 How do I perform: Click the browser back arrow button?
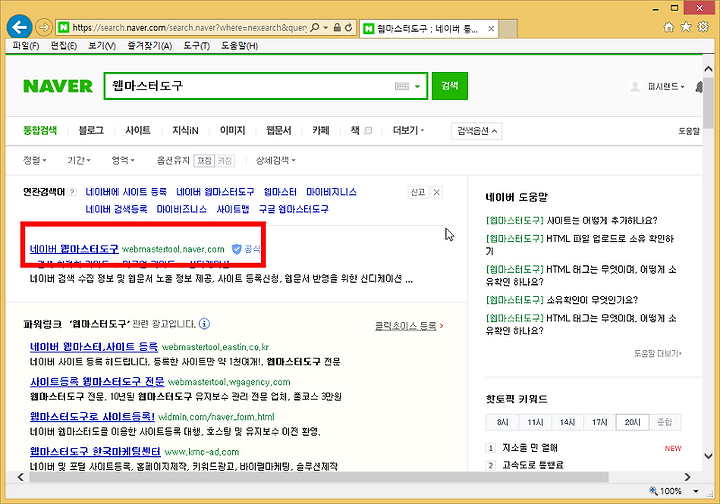pyautogui.click(x=19, y=28)
